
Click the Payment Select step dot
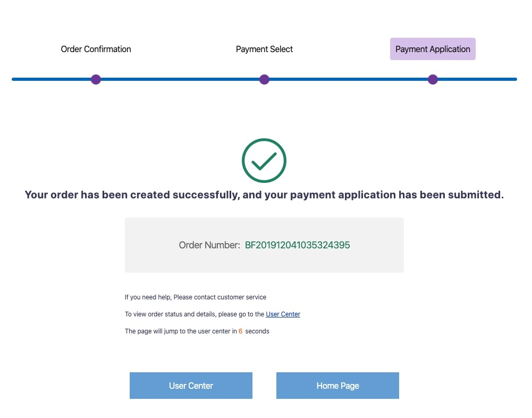tap(264, 79)
